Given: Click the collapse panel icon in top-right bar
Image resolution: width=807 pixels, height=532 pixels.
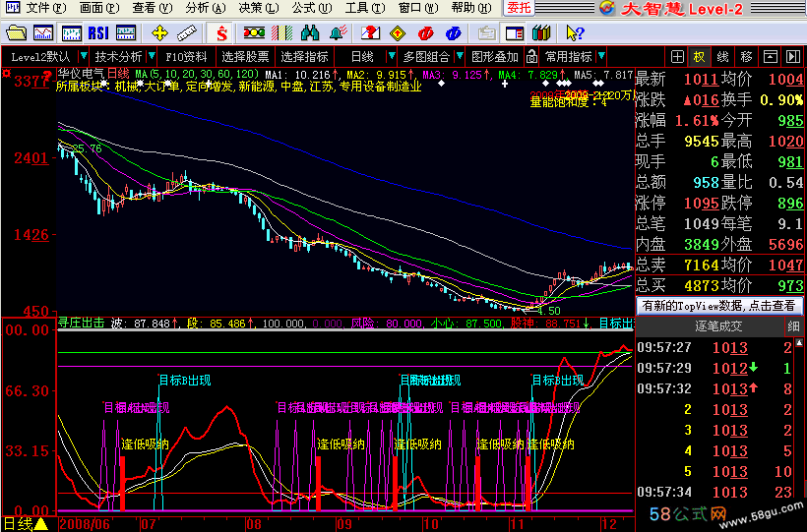Looking at the screenshot, I should coord(770,57).
